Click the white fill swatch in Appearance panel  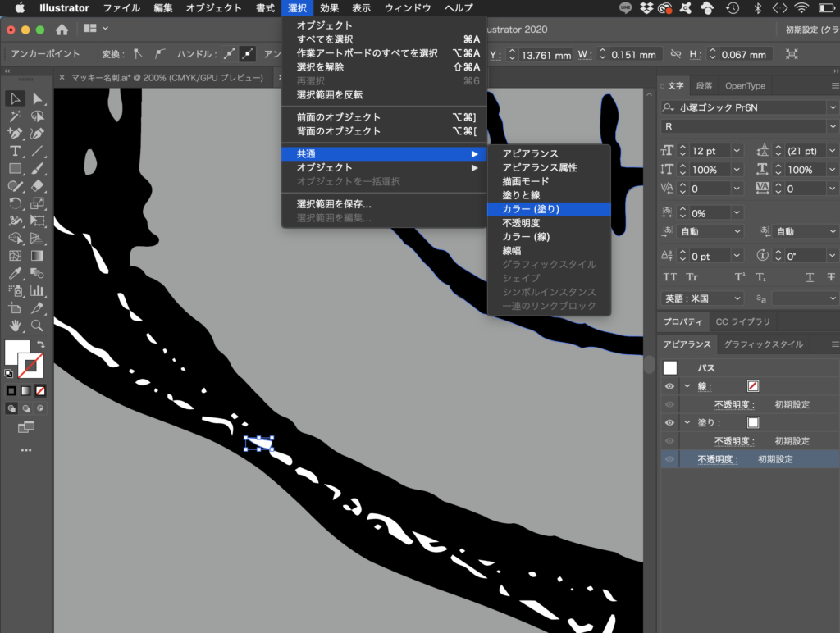[x=753, y=423]
